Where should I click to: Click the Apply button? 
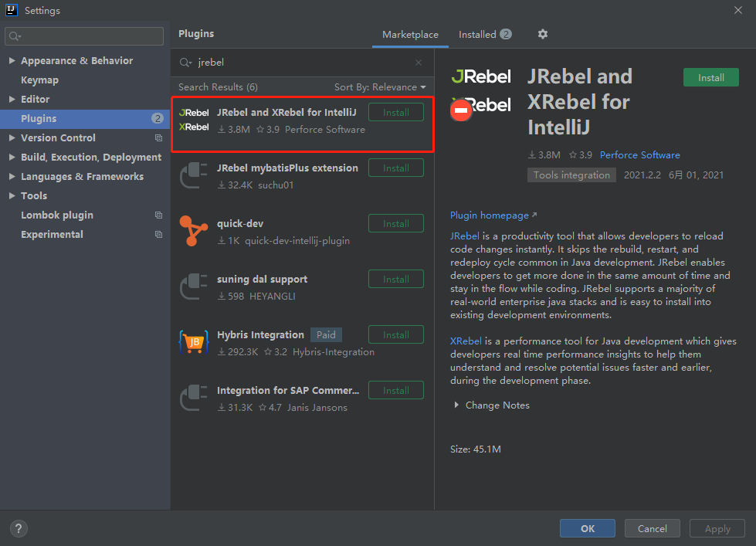[x=717, y=528]
